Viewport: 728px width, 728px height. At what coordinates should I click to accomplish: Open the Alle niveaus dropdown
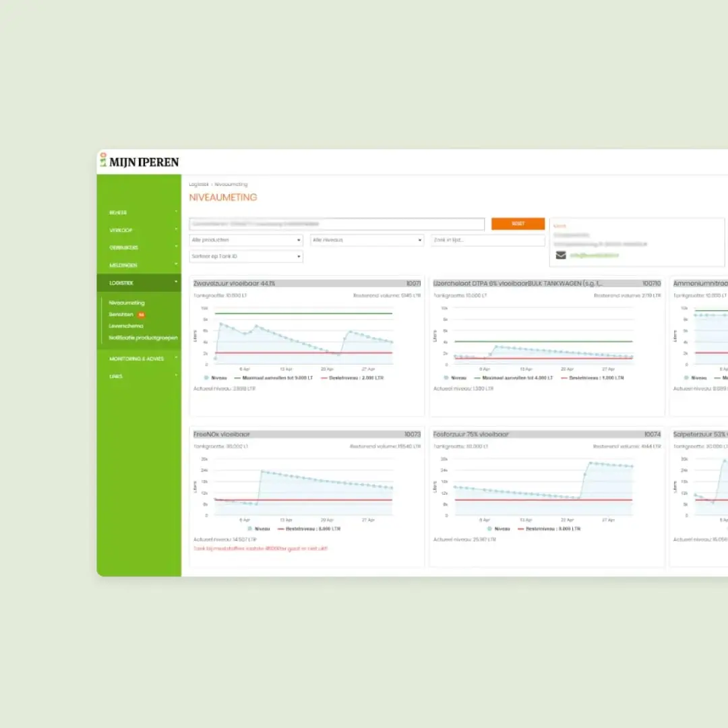pos(367,240)
